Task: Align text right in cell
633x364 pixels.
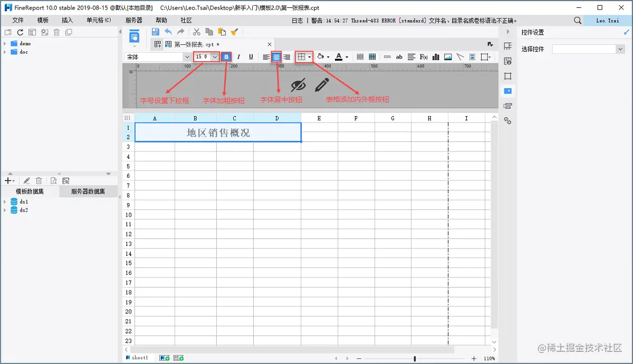Action: [x=287, y=57]
